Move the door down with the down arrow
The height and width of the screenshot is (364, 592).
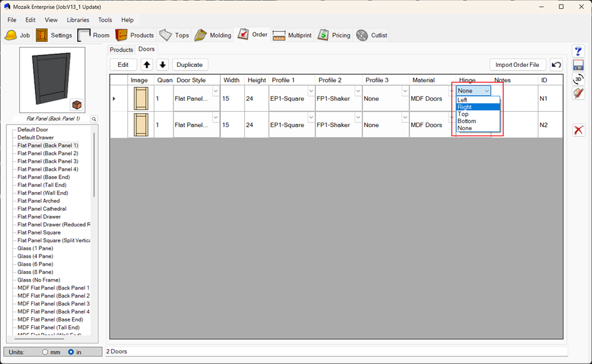[162, 65]
